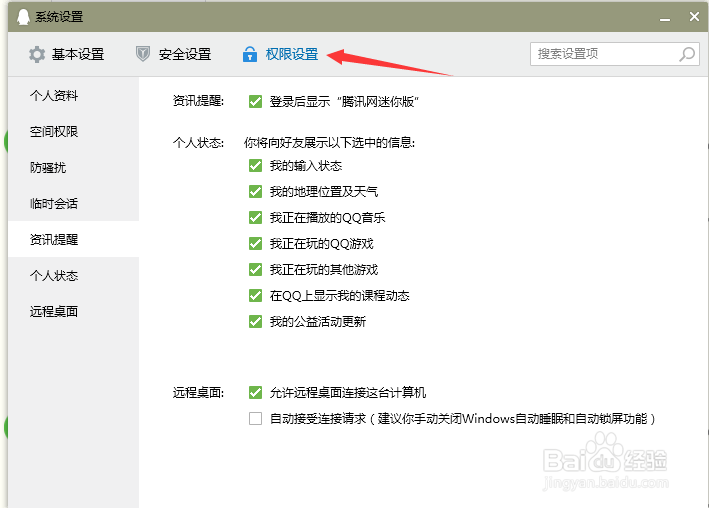709x508 pixels.
Task: Open 个人状态 in the sidebar
Action: (x=73, y=275)
